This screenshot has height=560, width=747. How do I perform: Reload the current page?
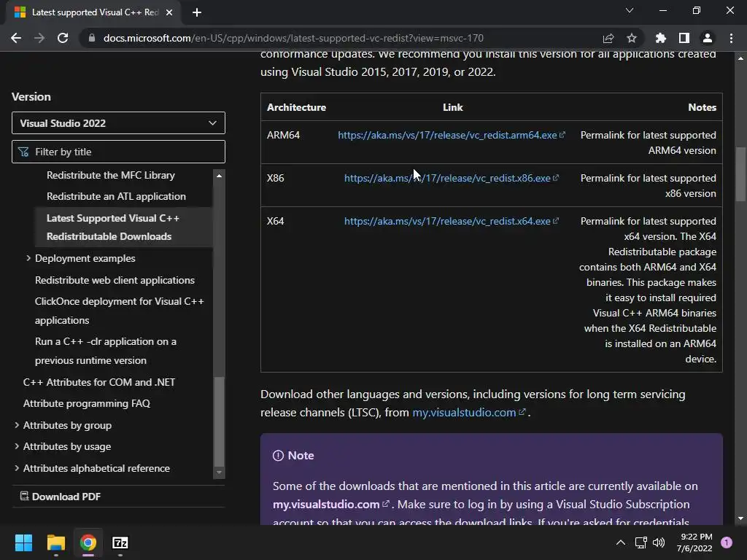[63, 38]
